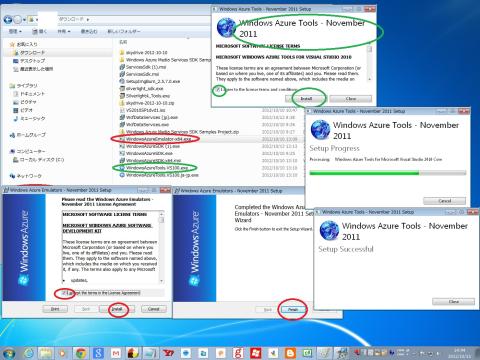Screen dimensions: 480x360
Task: Open ローカル ディスク (C:) drive
Action: (x=38, y=160)
